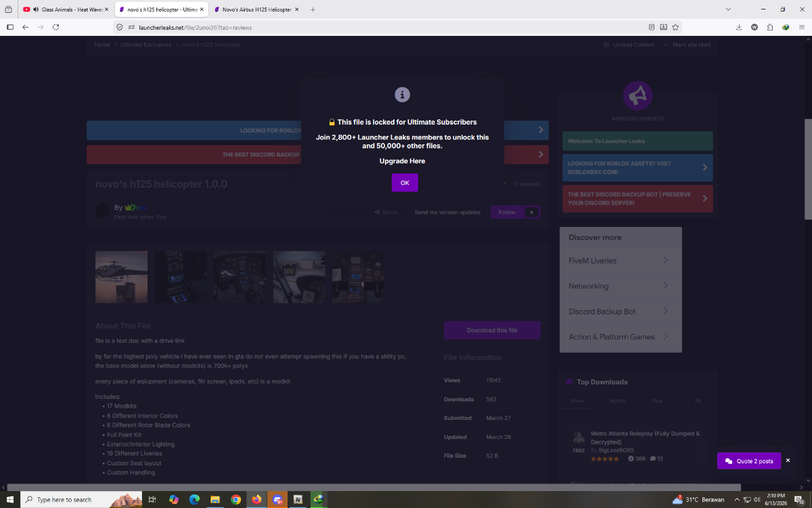Expand the Discord Backup Bot item
Viewport: 812px width, 508px height.
[x=621, y=312]
